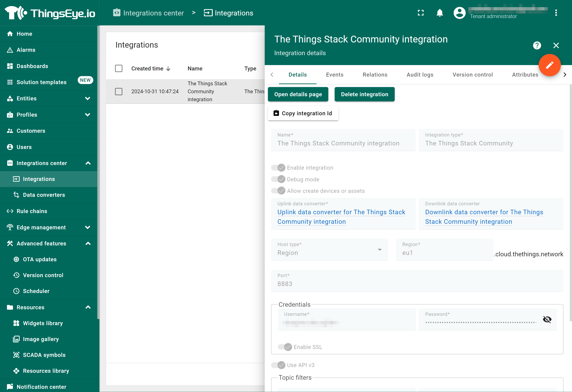Show the password with the eye icon
The image size is (572, 392).
547,319
